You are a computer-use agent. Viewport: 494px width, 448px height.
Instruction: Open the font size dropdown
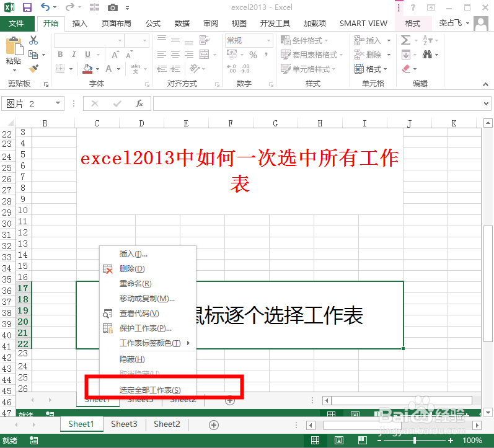(x=144, y=40)
